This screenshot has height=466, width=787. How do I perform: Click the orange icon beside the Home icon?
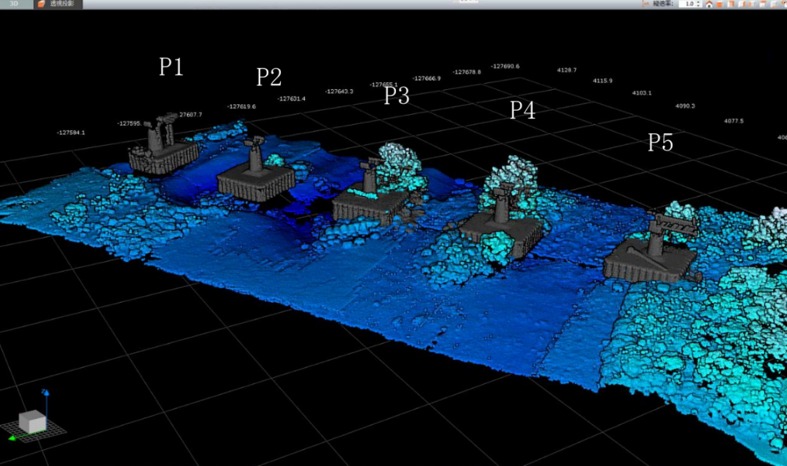click(x=721, y=4)
